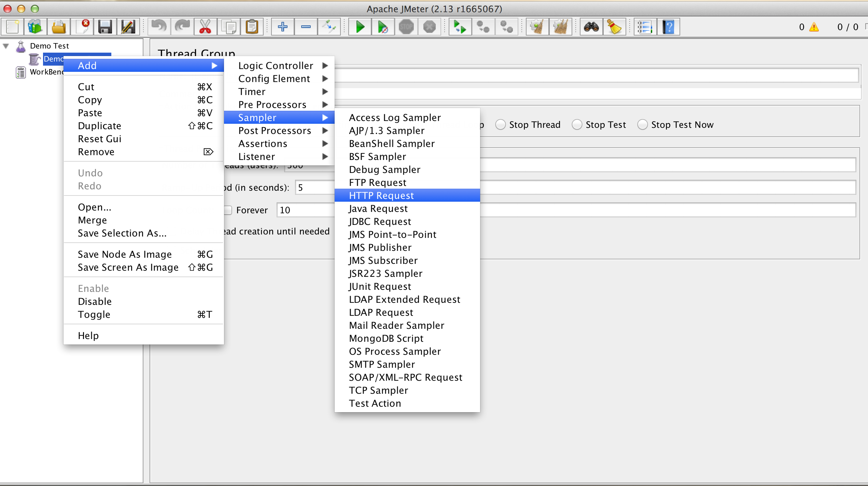Select WorkBench tree node
This screenshot has height=486, width=868.
pyautogui.click(x=46, y=72)
